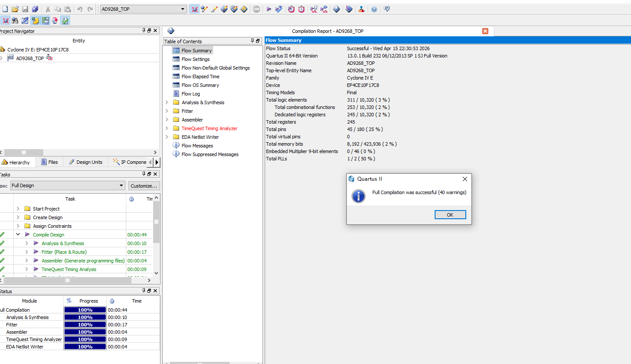Click the Fitter 100% progress bar
631x364 pixels.
(x=85, y=325)
